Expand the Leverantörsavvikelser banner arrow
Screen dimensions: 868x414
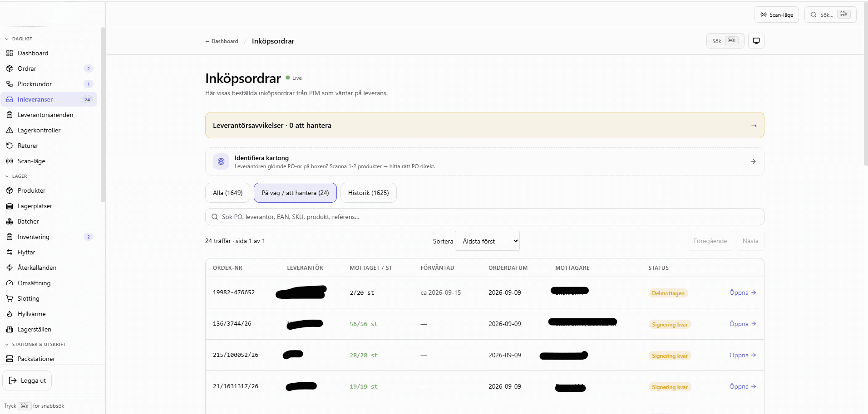tap(754, 126)
